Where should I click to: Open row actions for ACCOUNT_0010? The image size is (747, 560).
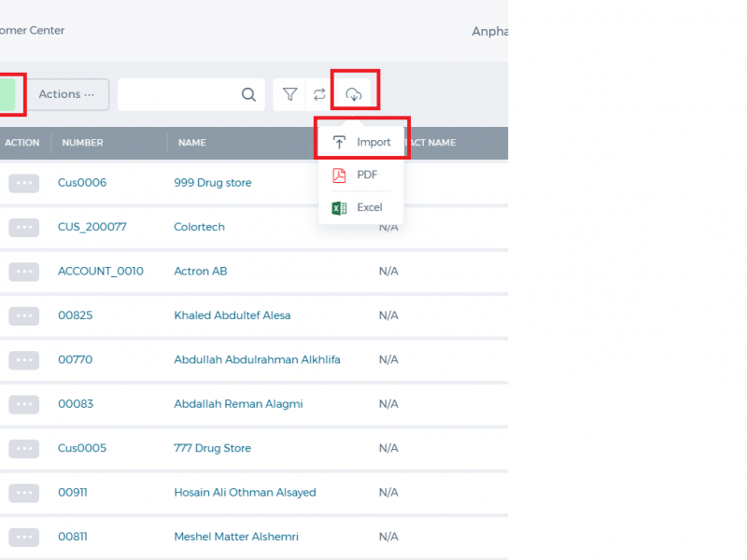(24, 272)
